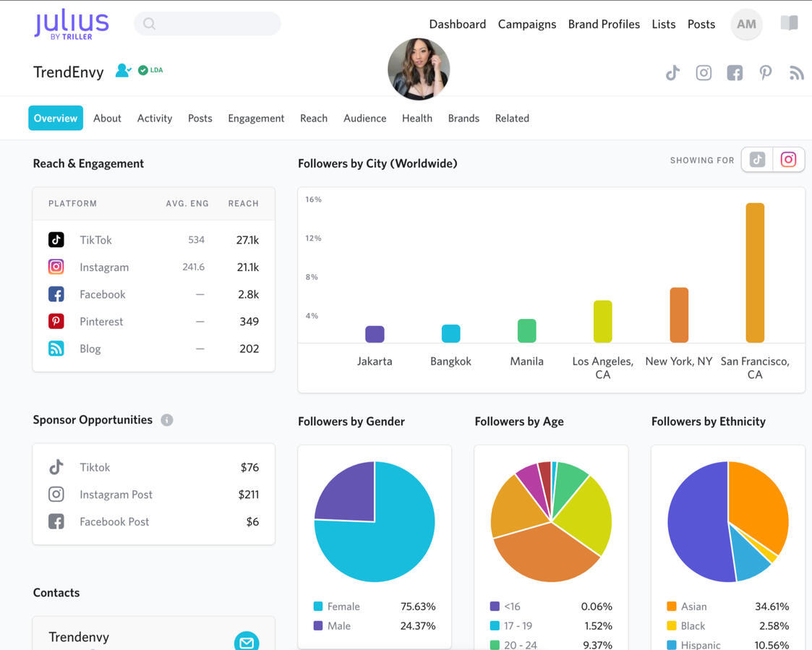Click the Sponsor Opportunities info icon
The height and width of the screenshot is (650, 812).
167,420
